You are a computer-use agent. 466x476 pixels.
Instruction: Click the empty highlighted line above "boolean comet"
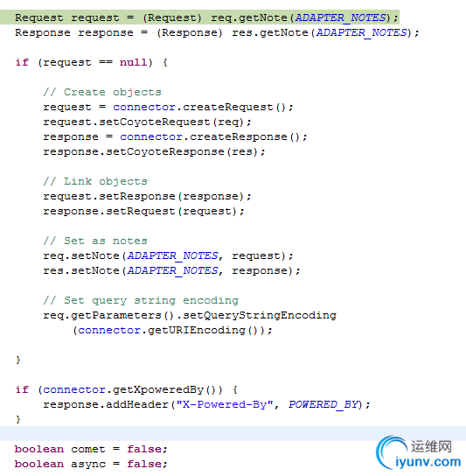tap(233, 433)
